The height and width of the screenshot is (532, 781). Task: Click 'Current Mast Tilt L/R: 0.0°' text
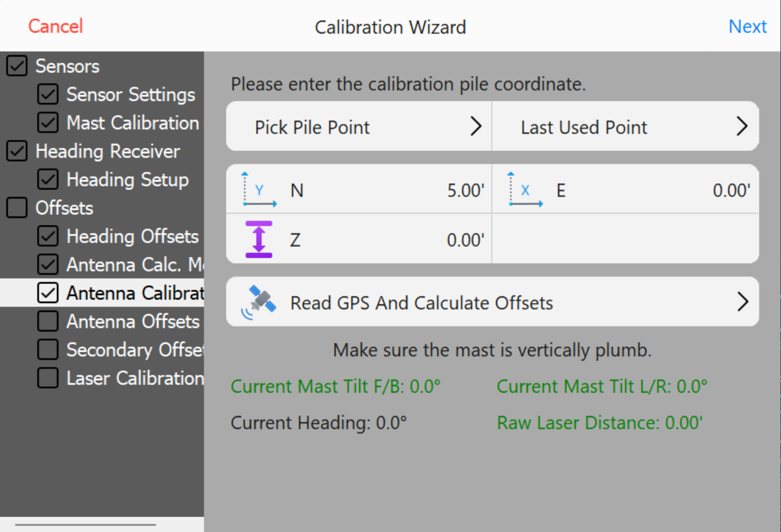click(602, 387)
